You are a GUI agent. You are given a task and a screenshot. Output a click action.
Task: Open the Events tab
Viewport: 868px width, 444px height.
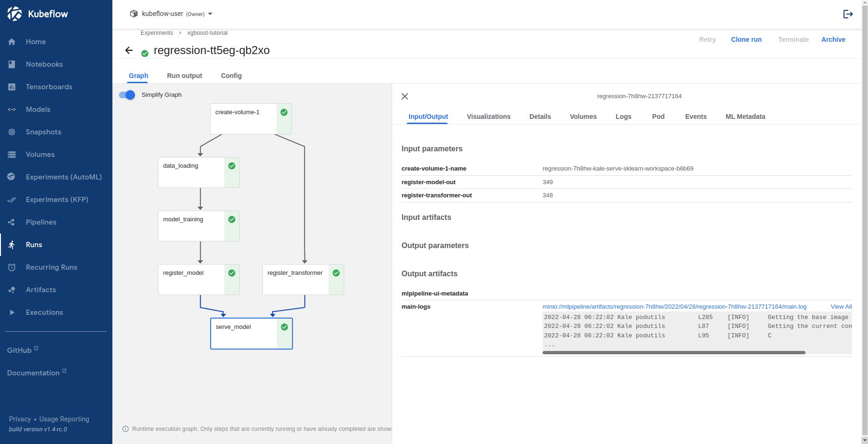(696, 117)
